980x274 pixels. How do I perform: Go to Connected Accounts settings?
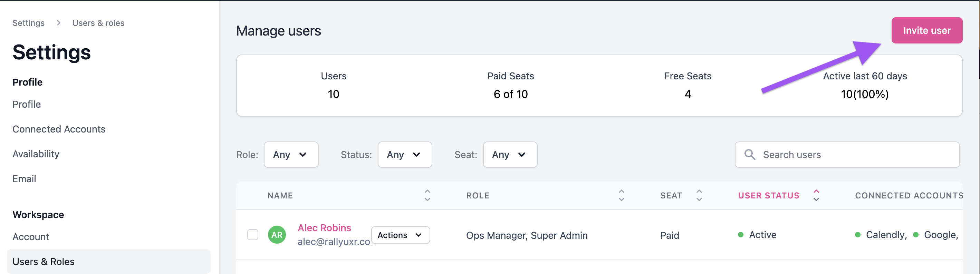[x=59, y=129]
